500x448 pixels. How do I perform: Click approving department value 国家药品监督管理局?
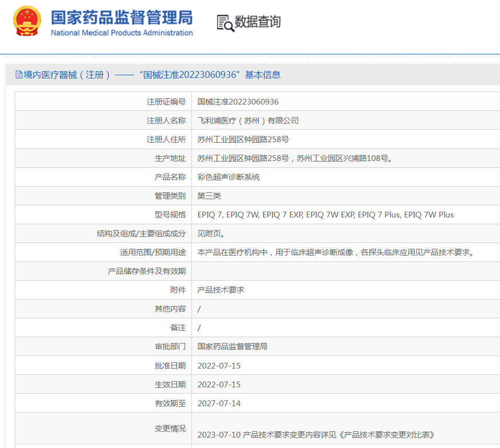(x=232, y=347)
